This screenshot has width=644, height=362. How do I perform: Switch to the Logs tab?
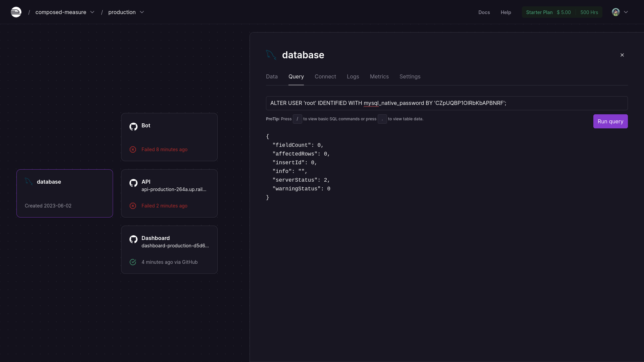point(353,76)
